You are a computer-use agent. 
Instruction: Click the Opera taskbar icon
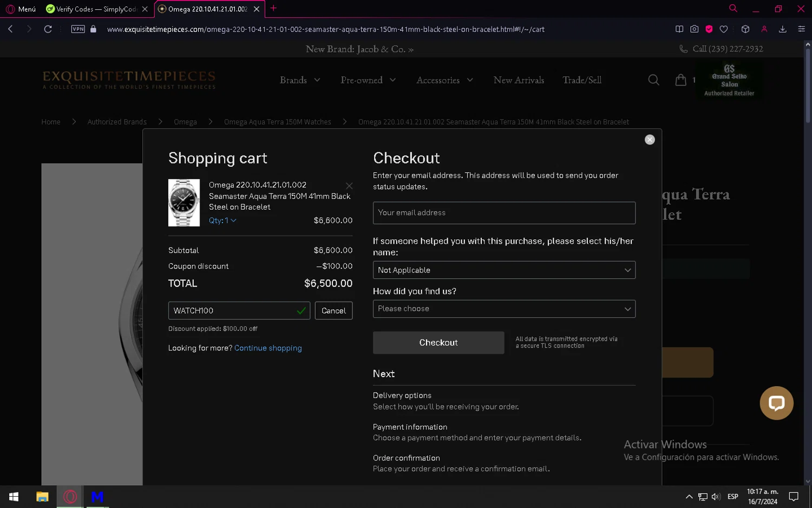(x=70, y=497)
